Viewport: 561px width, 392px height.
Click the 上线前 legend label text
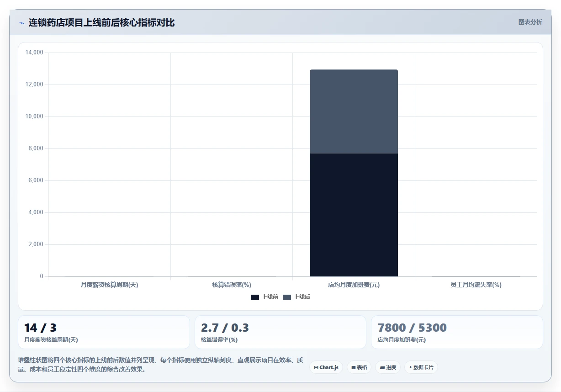click(x=270, y=297)
